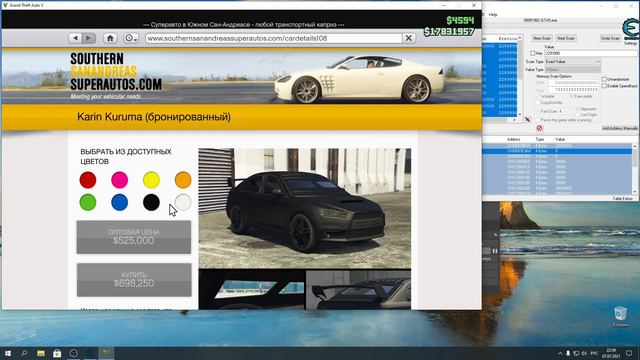Toggle the Fast Scan checkbox
The height and width of the screenshot is (360, 640).
tap(538, 111)
